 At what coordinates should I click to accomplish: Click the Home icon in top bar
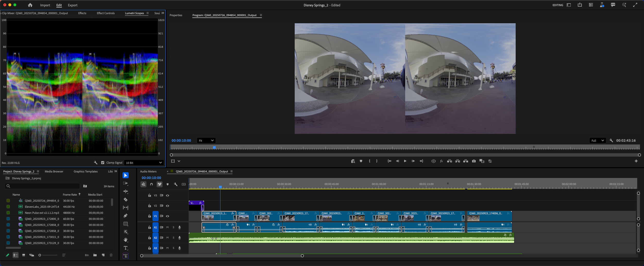(30, 5)
